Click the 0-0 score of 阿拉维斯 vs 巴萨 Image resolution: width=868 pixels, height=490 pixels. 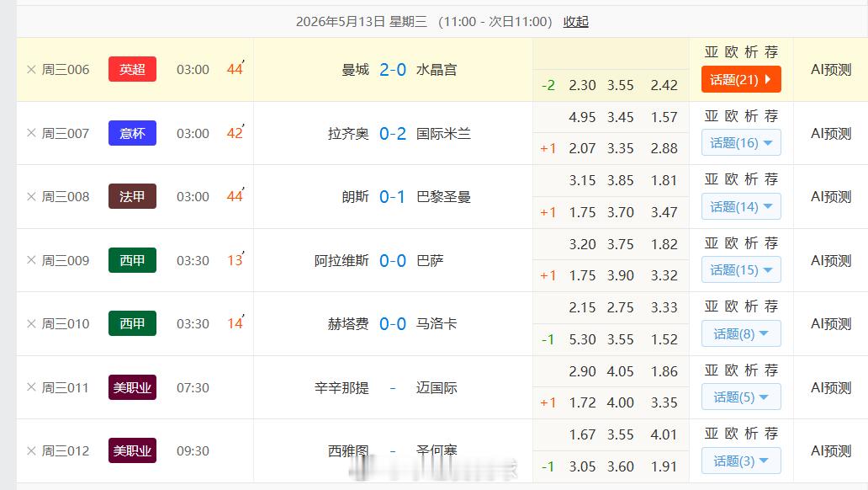pos(393,260)
